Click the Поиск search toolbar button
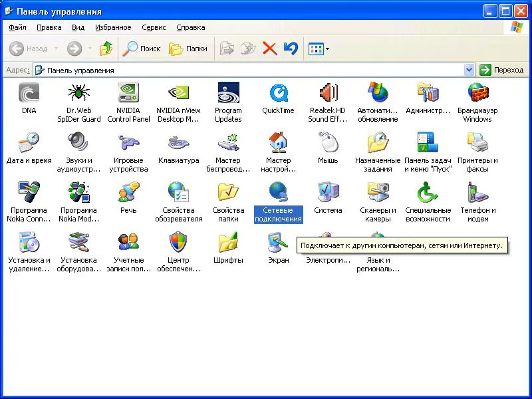Viewport: 532px width, 399px height. [x=142, y=49]
